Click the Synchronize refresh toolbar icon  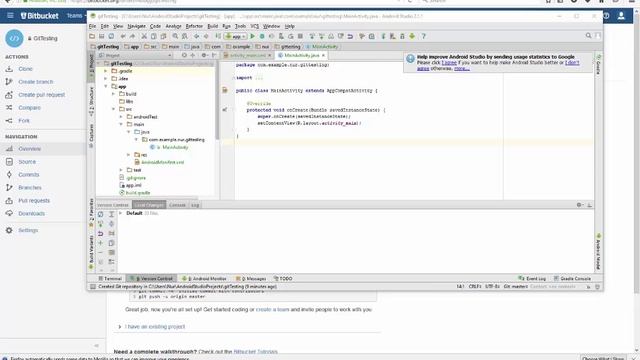pyautogui.click(x=111, y=36)
